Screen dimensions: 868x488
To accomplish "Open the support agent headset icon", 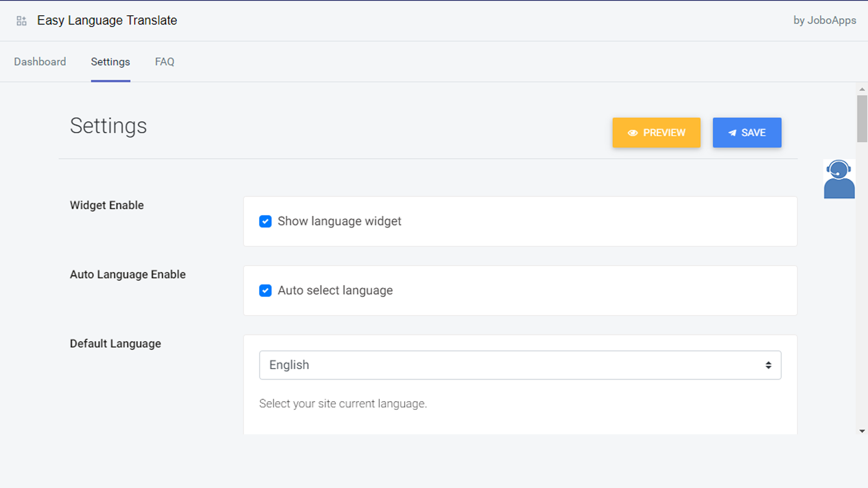I will (x=839, y=179).
